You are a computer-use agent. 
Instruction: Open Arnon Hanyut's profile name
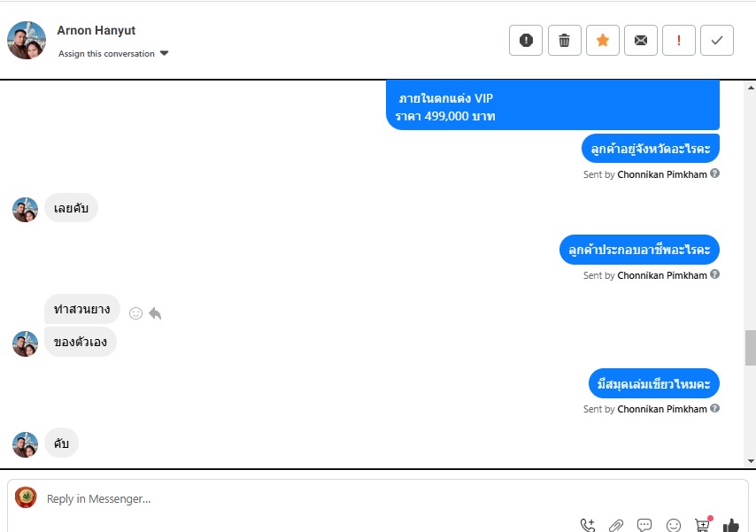point(96,30)
